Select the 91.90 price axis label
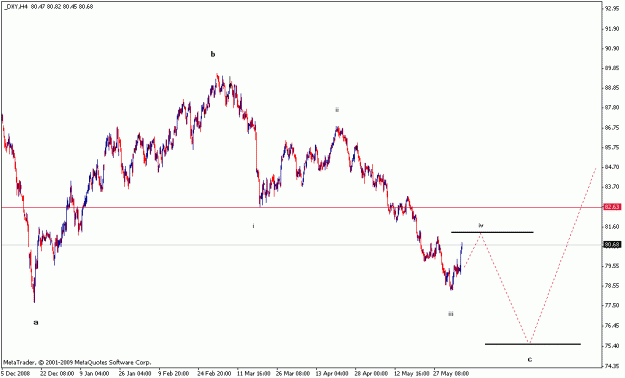The width and height of the screenshot is (625, 378). 612,29
